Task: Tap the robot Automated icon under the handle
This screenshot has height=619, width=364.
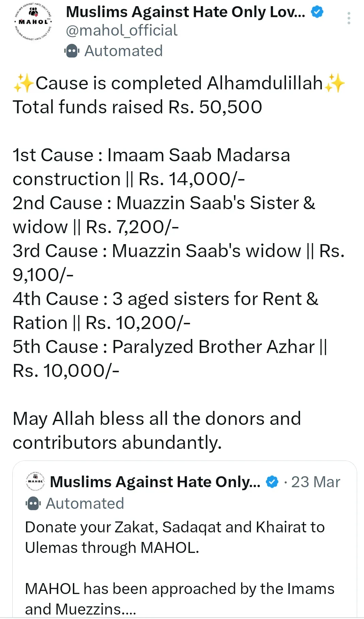Action: tap(72, 51)
